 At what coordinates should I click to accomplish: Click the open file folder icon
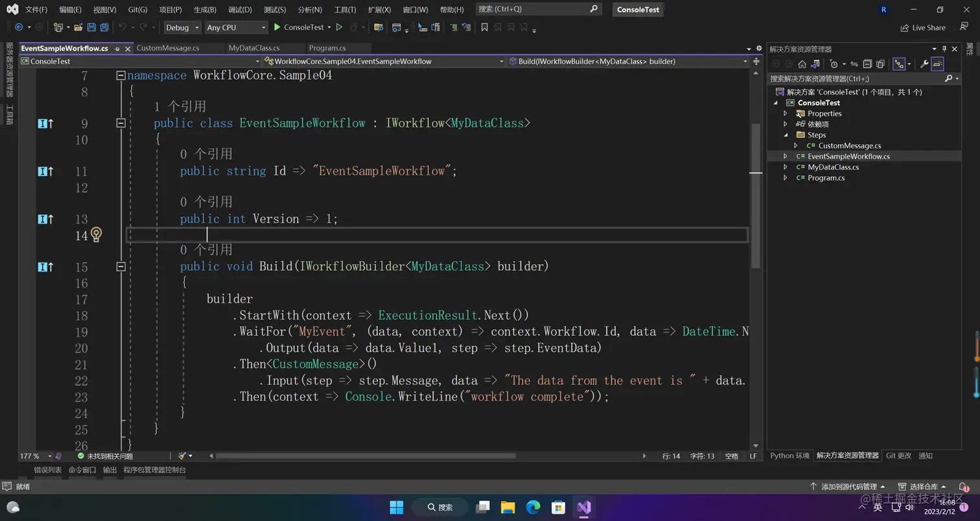[x=78, y=27]
